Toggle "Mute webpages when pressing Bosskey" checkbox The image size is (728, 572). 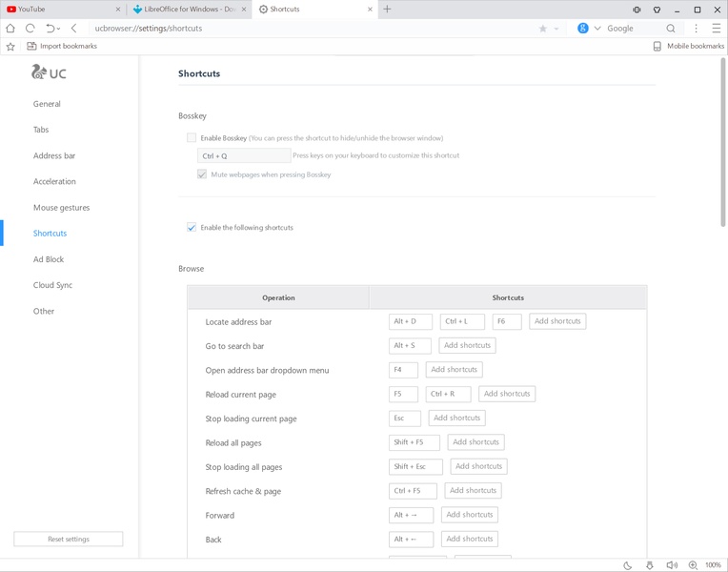tap(202, 174)
